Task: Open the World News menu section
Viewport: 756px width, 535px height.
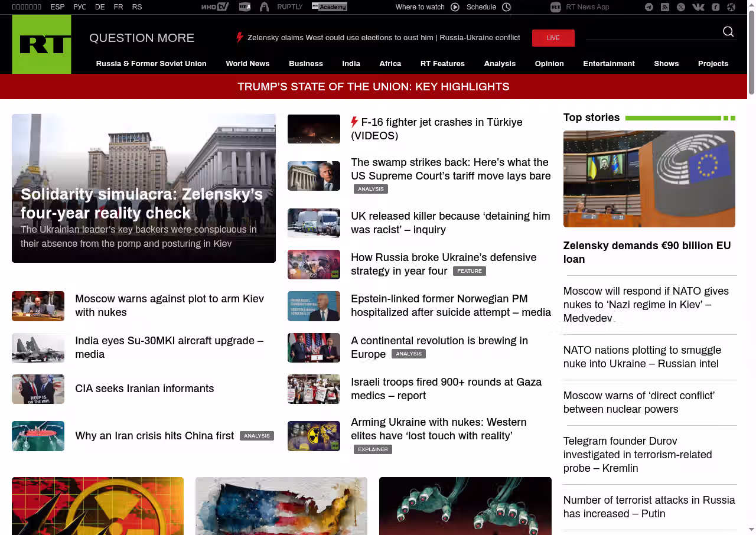Action: [x=247, y=64]
